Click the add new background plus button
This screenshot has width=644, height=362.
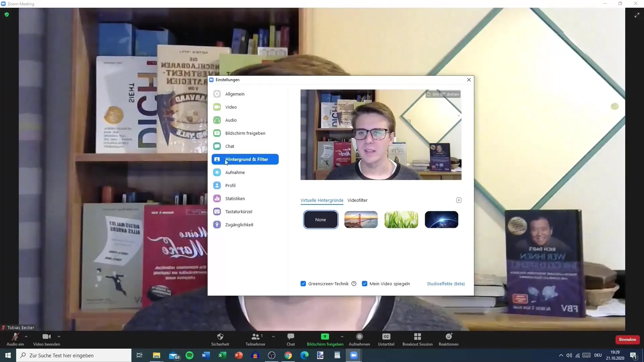459,200
